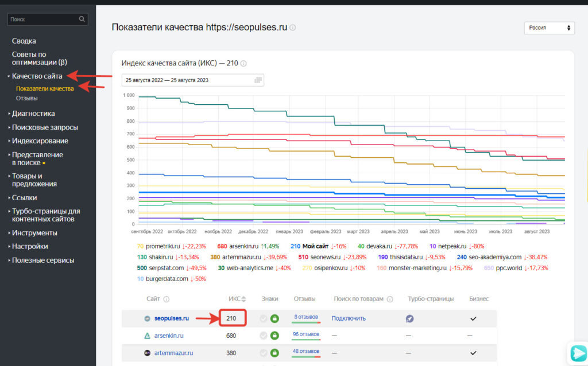
Task: Open the chat widget at bottom right corner
Action: point(578,353)
